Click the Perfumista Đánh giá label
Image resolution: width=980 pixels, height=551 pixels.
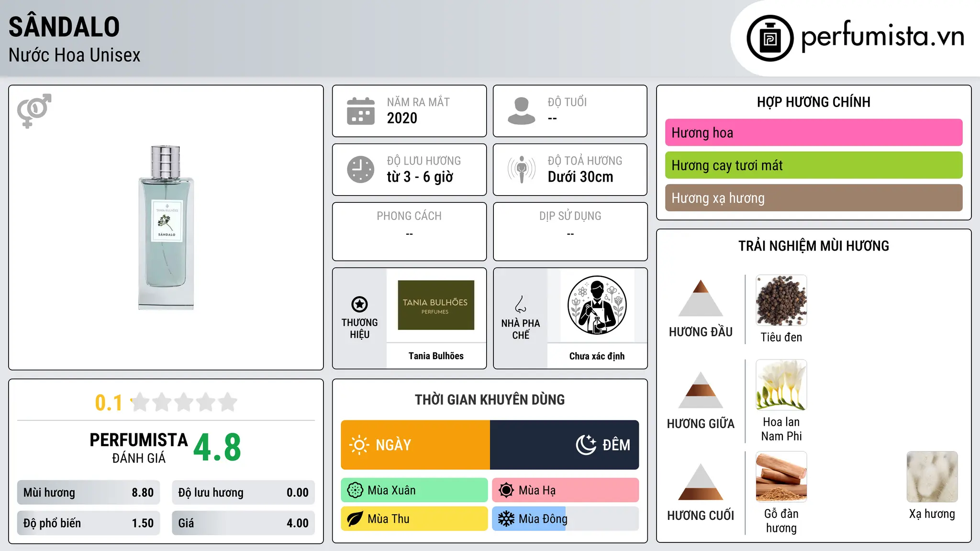(139, 448)
